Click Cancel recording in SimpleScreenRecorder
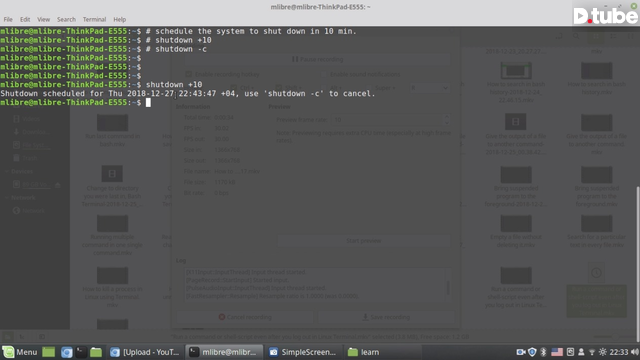Viewport: 640px width, 360px height. tap(245, 317)
